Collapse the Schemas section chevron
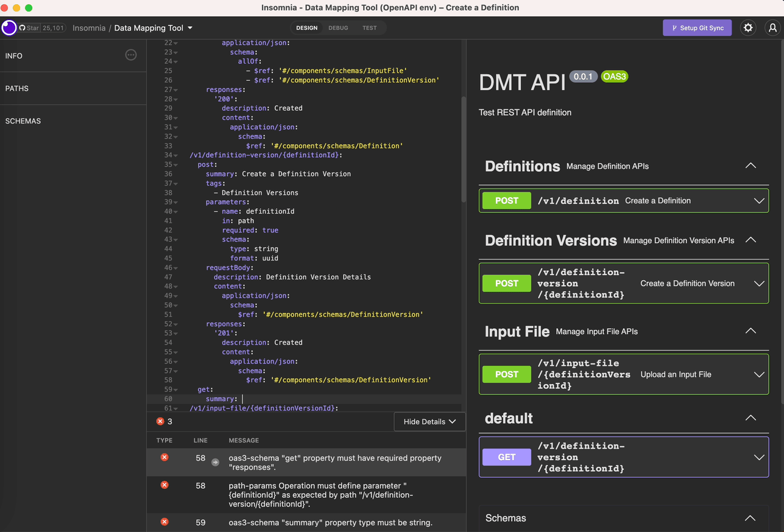This screenshot has height=532, width=784. pos(750,518)
